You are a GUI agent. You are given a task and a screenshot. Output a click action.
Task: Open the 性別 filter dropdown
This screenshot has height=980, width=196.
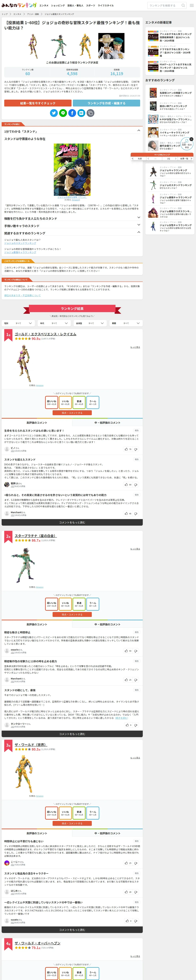[x=19, y=323]
